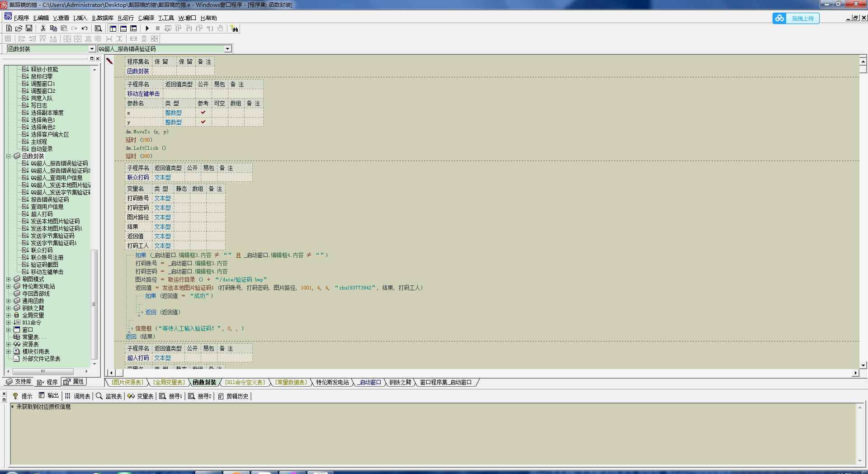Click the binoculars help search icon
Screen dimensions: 868x474
tap(234, 28)
